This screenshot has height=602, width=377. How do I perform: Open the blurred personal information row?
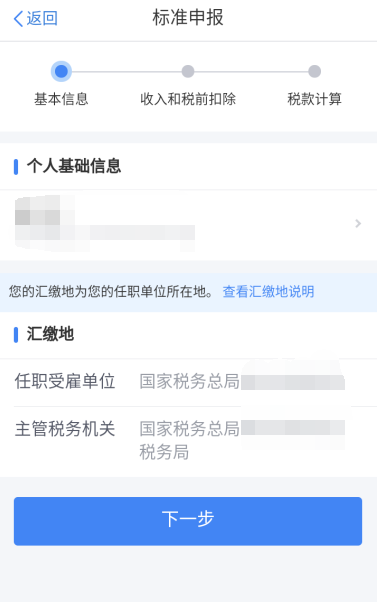click(188, 225)
